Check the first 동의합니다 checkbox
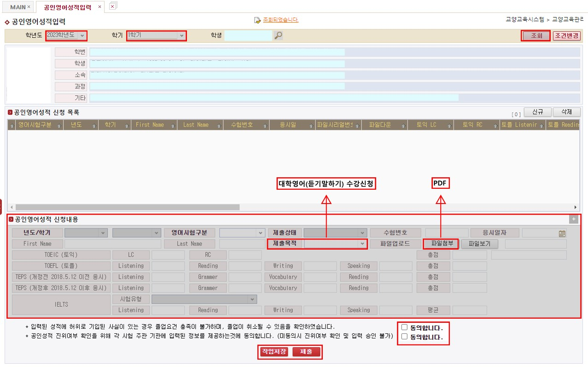Image resolution: width=588 pixels, height=367 pixels. pyautogui.click(x=404, y=327)
